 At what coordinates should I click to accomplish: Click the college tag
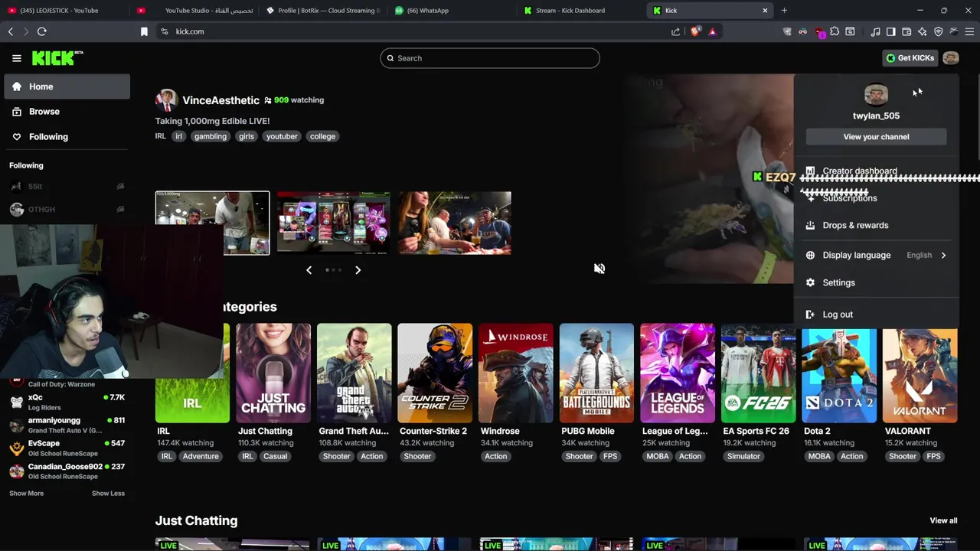[x=322, y=136]
